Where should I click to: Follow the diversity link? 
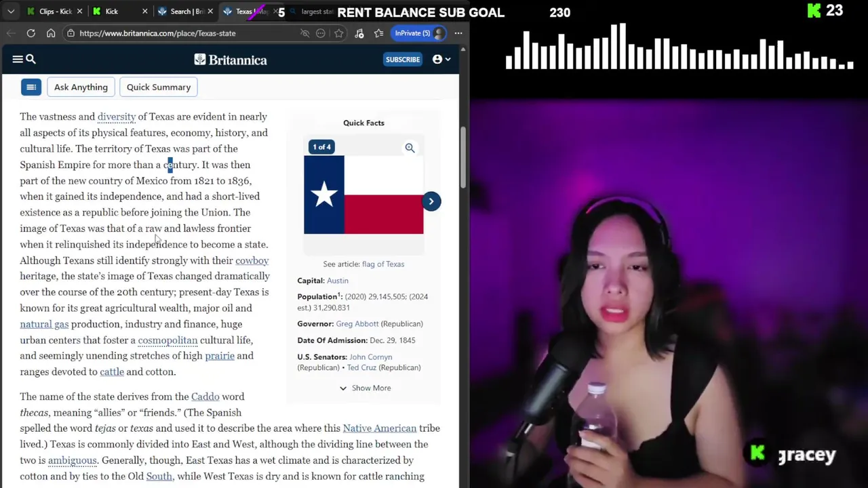coord(117,117)
